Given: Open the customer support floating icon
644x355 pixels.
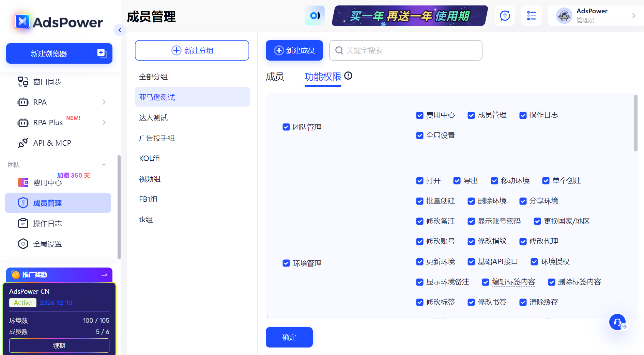Looking at the screenshot, I should [x=617, y=322].
